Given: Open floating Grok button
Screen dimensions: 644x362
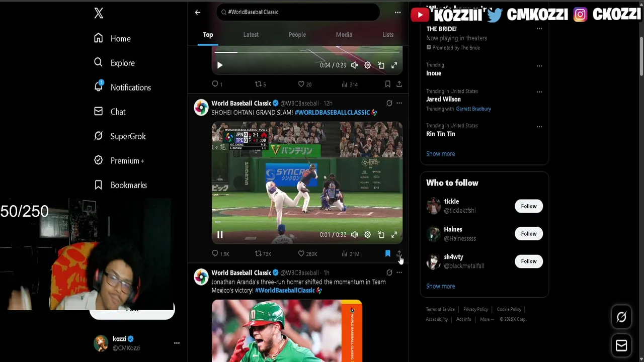Looking at the screenshot, I should pos(621,317).
